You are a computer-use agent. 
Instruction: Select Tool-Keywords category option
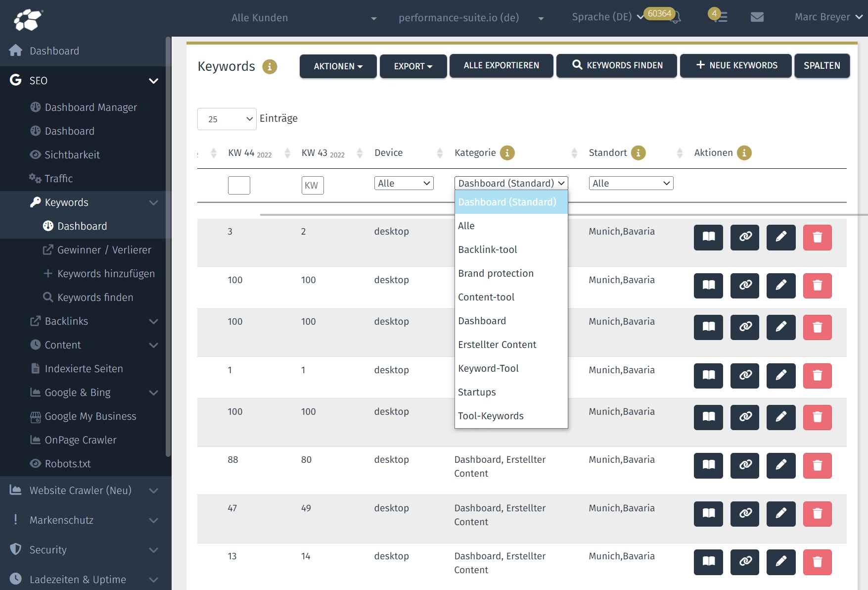tap(511, 416)
